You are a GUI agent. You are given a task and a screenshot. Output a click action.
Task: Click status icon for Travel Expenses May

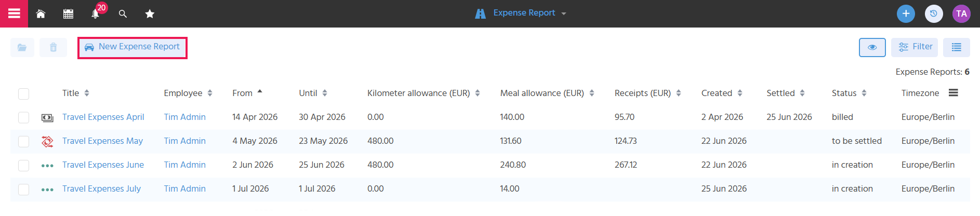(47, 141)
